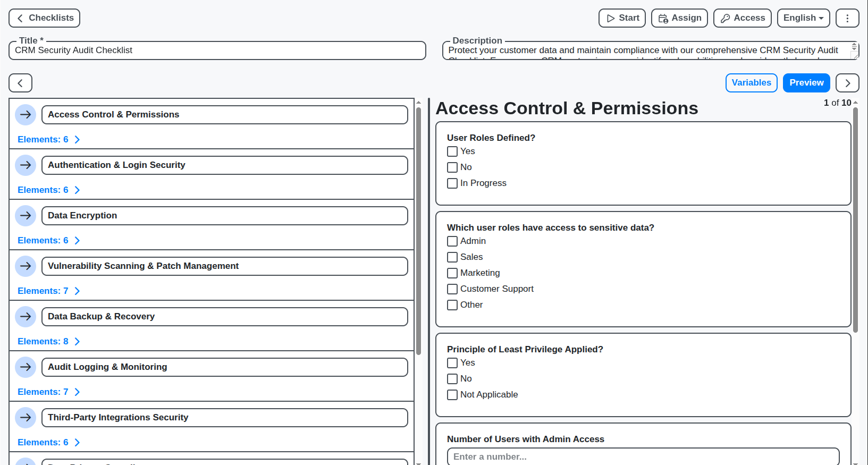Screen dimensions: 868x465
Task: Open the three-dot more options menu
Action: 848,18
